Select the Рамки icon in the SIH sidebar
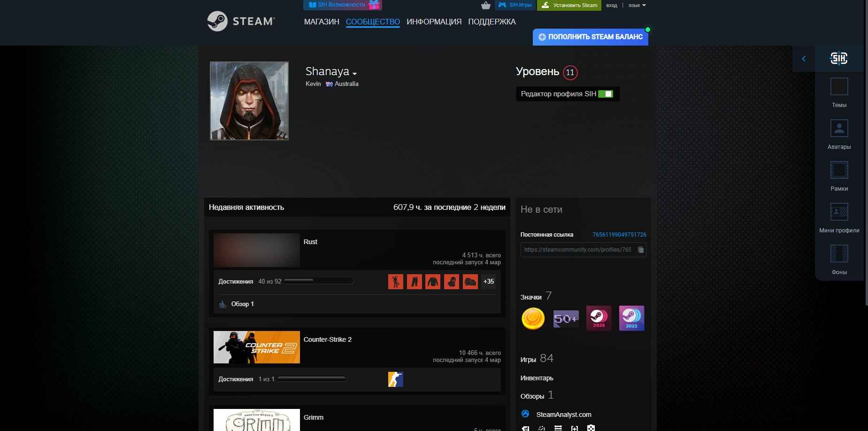This screenshot has height=431, width=868. (840, 169)
